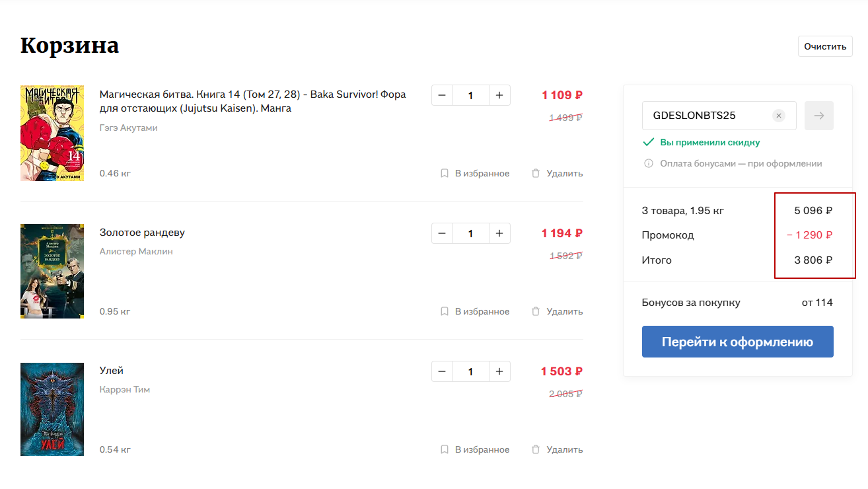Save Золотое рандеву to favorites

[475, 311]
